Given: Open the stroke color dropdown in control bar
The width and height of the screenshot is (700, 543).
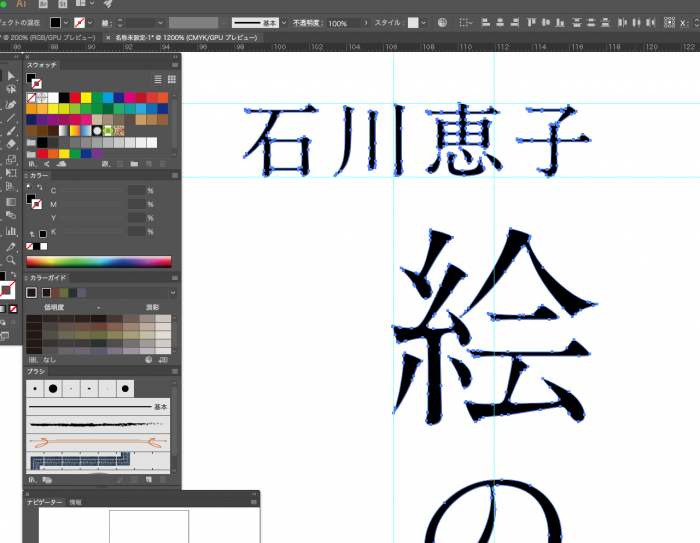Looking at the screenshot, I should (x=90, y=22).
